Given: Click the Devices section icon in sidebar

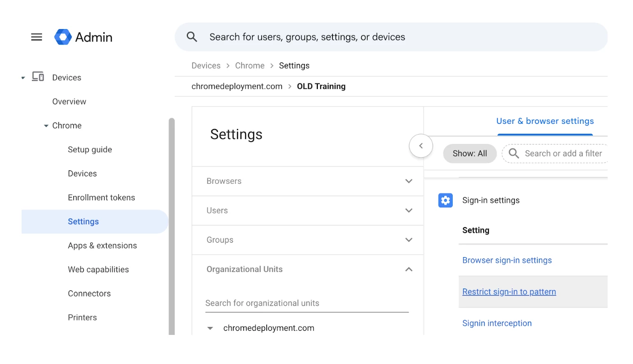Looking at the screenshot, I should (38, 77).
